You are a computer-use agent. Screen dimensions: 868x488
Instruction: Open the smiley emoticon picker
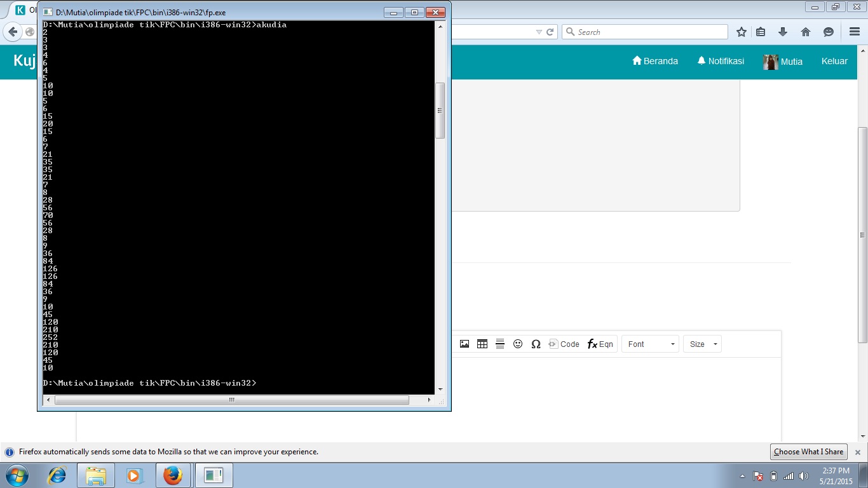[518, 344]
